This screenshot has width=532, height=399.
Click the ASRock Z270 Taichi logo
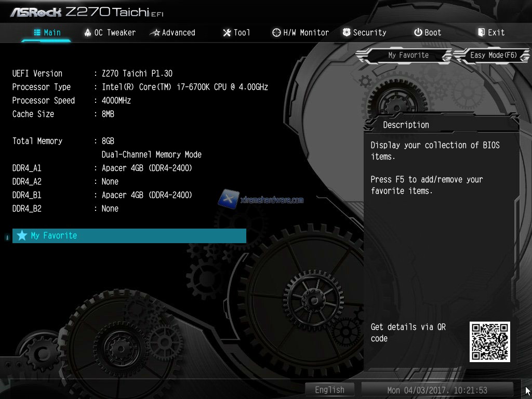(86, 11)
